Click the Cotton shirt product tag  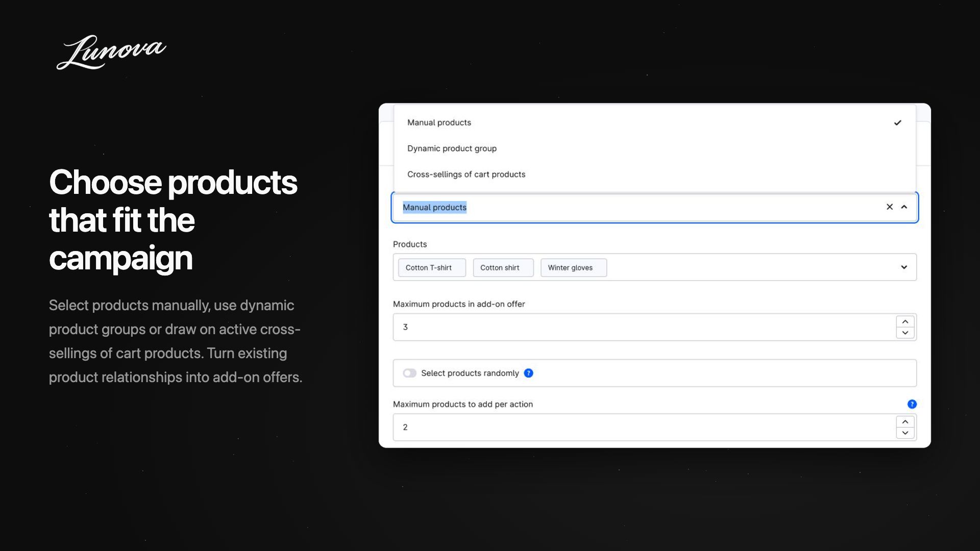point(503,268)
